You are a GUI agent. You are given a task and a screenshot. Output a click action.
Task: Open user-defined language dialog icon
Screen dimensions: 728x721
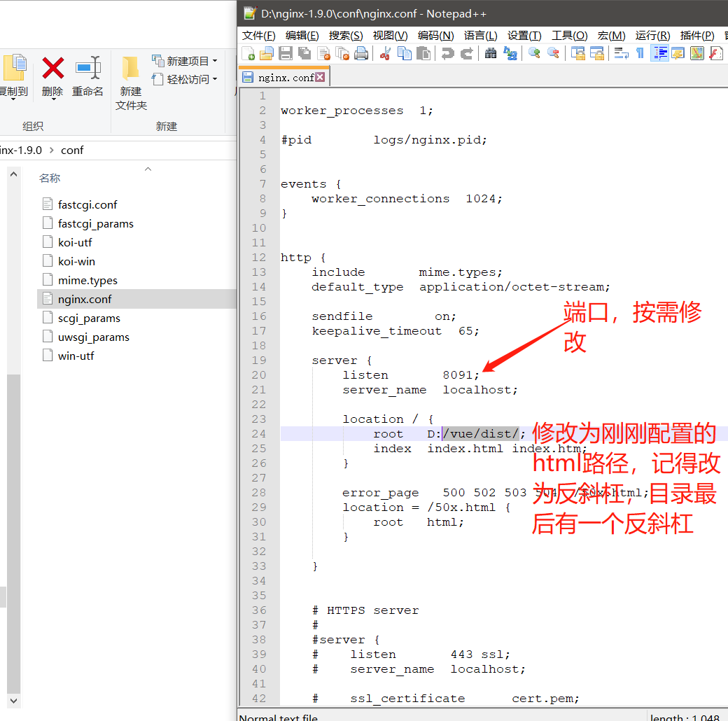[678, 53]
